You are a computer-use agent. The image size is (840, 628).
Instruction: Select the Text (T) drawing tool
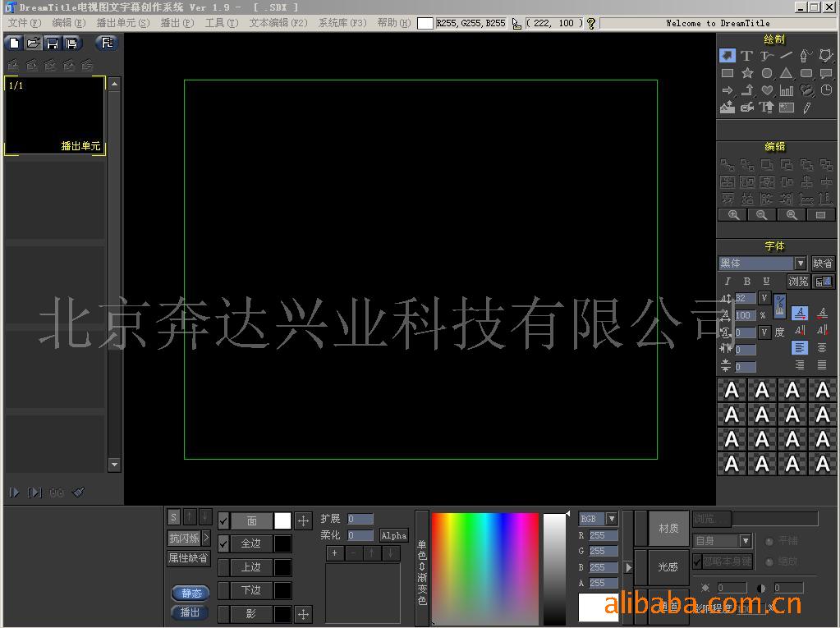[746, 55]
